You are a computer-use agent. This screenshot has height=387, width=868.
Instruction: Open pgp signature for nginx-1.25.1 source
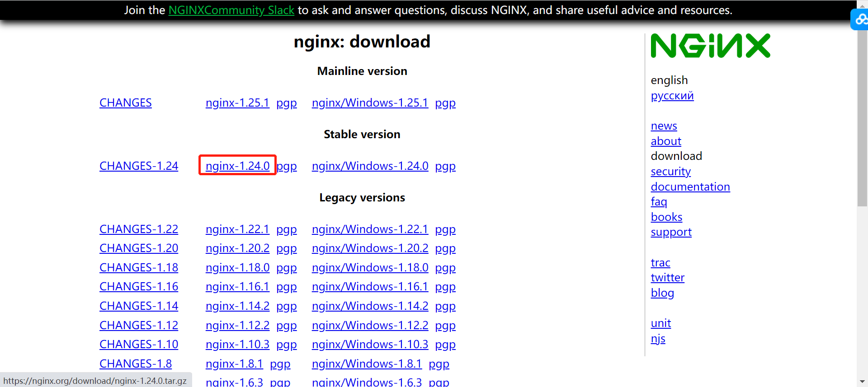pyautogui.click(x=287, y=103)
